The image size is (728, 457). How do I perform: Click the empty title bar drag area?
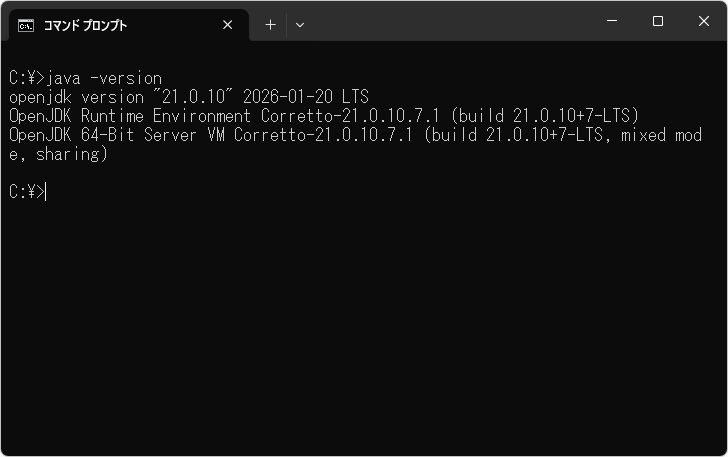point(450,21)
